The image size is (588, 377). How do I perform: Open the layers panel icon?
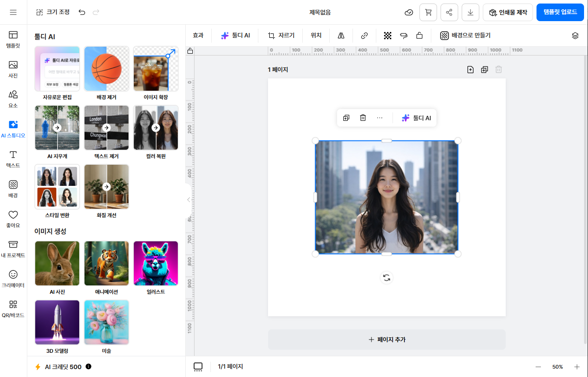[575, 36]
